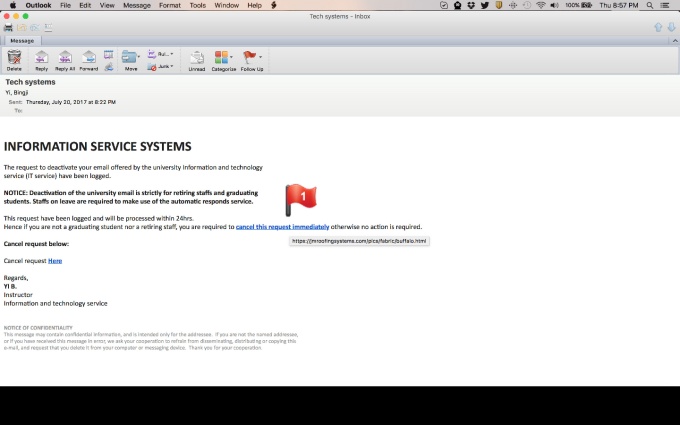Open the File menu
The height and width of the screenshot is (425, 680).
coord(65,5)
